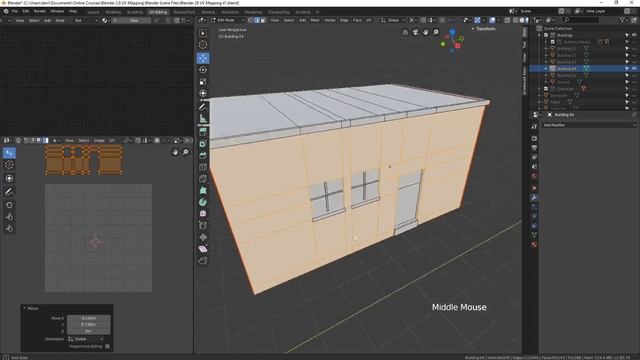Select the Edge Slide tool

(203, 226)
